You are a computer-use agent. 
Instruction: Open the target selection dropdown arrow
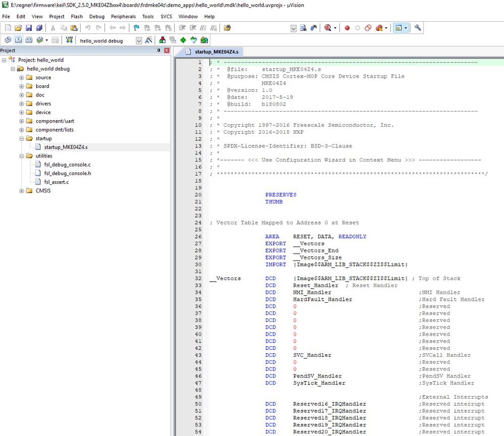coord(139,41)
